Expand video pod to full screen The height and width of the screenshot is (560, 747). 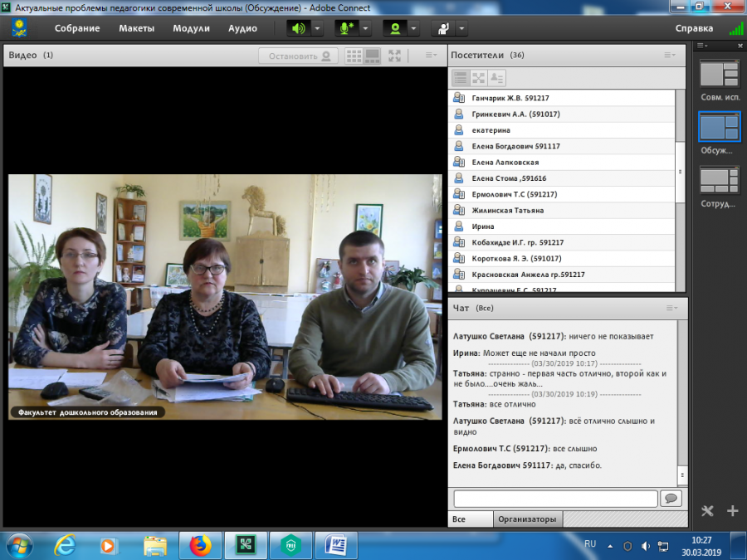coord(394,56)
